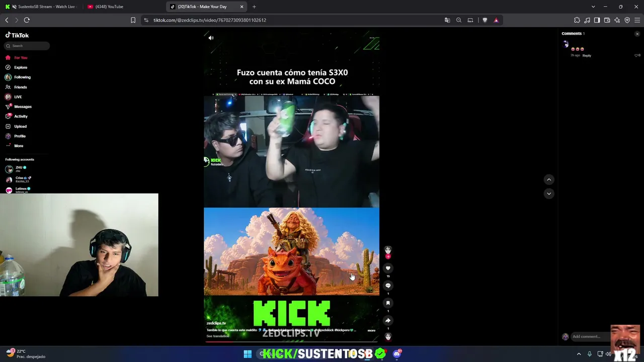Viewport: 644px width, 362px height.
Task: Seek on the video progress bar
Action: pyautogui.click(x=291, y=341)
